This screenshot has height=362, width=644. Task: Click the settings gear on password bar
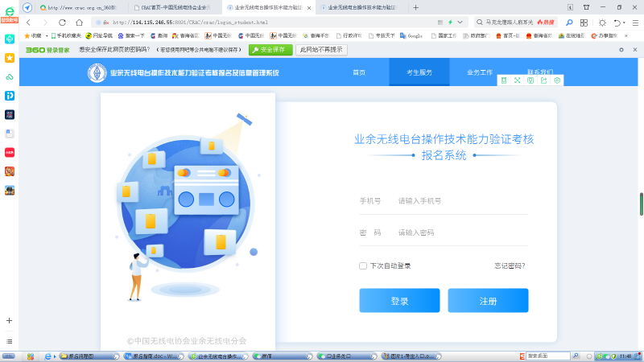point(621,49)
